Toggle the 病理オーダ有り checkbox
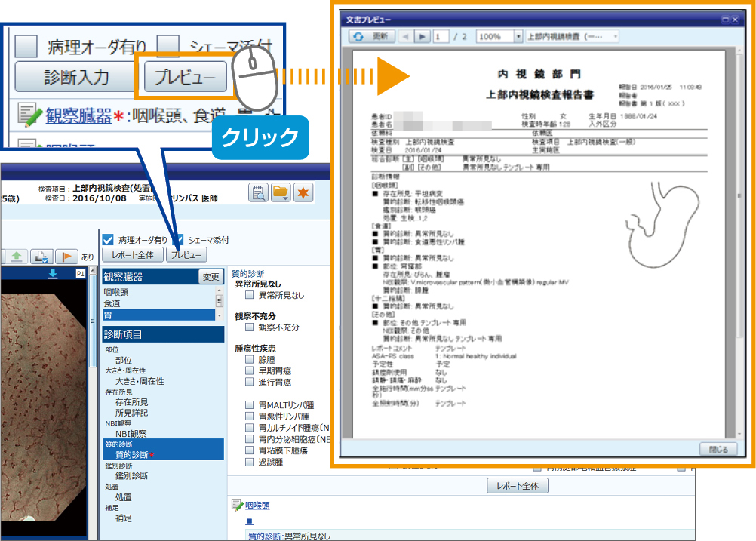756x541 pixels. click(x=108, y=239)
